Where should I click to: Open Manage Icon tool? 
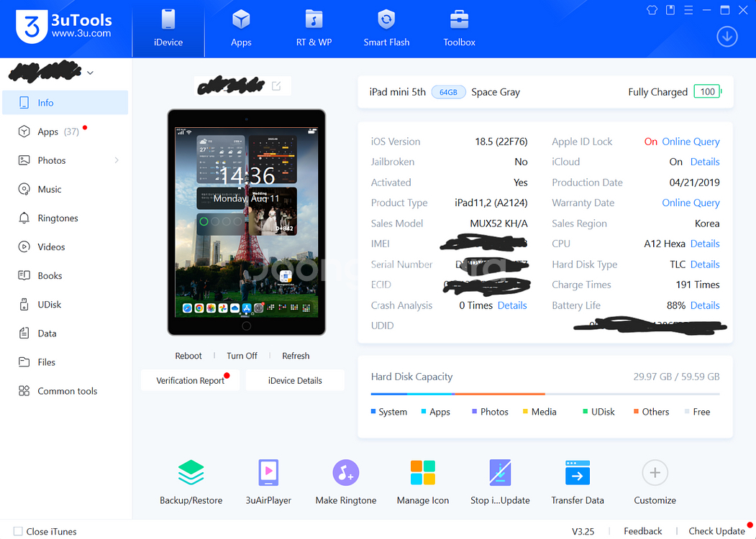click(423, 473)
